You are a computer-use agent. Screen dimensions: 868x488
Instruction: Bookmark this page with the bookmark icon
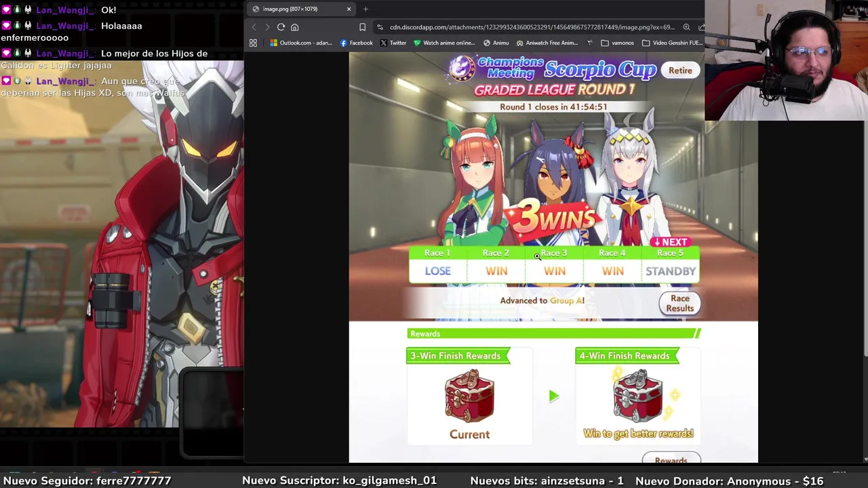click(x=362, y=27)
